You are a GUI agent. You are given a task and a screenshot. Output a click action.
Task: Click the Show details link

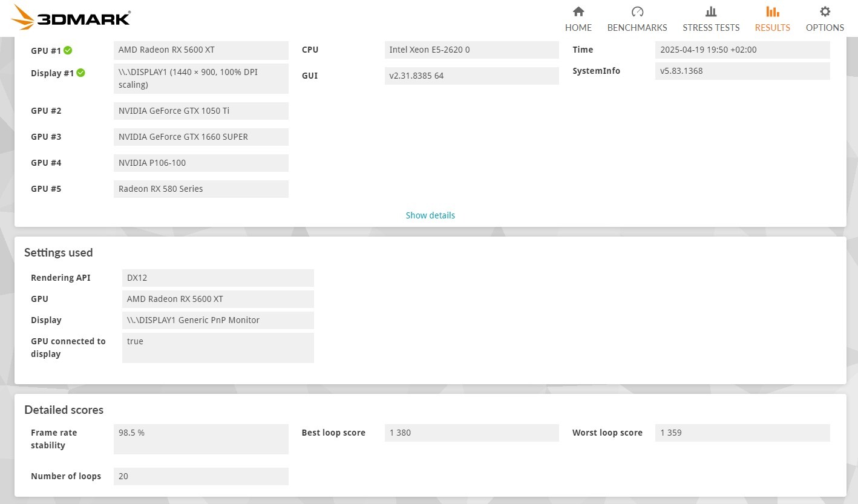[430, 215]
